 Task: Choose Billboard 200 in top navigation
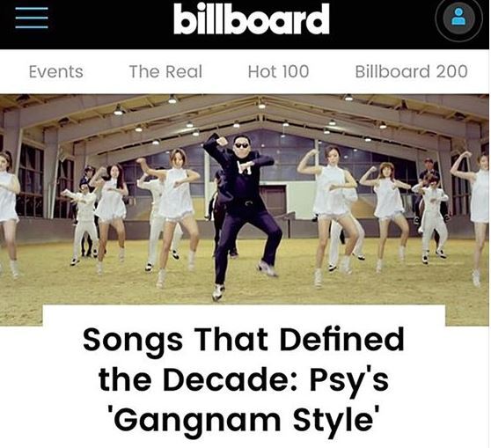click(411, 72)
